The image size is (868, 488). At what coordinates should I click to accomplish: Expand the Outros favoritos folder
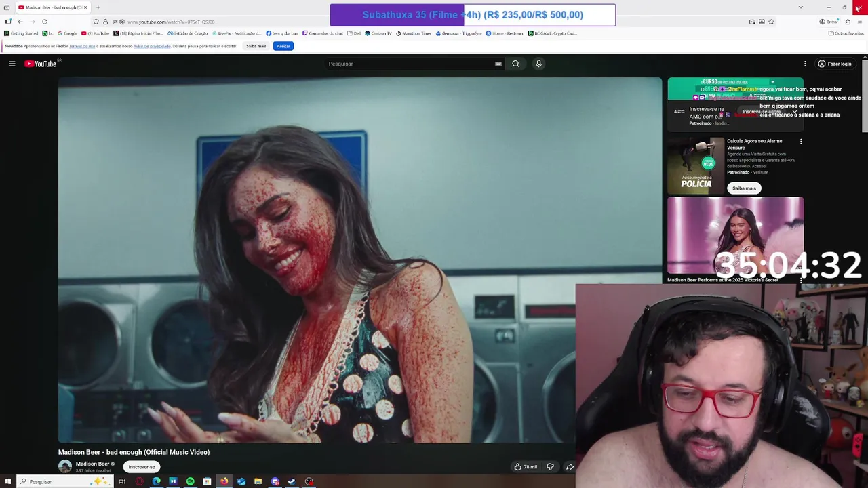click(846, 33)
